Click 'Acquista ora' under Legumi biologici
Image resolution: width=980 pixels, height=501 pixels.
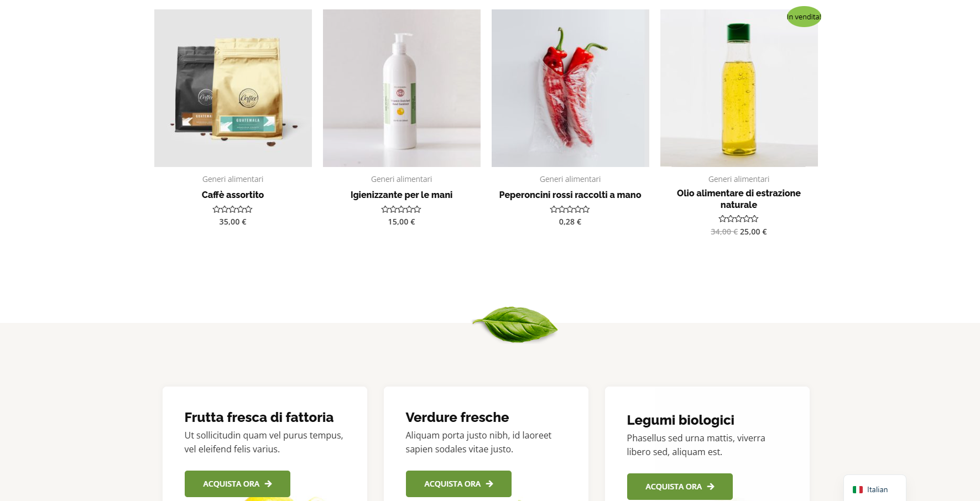pos(680,487)
